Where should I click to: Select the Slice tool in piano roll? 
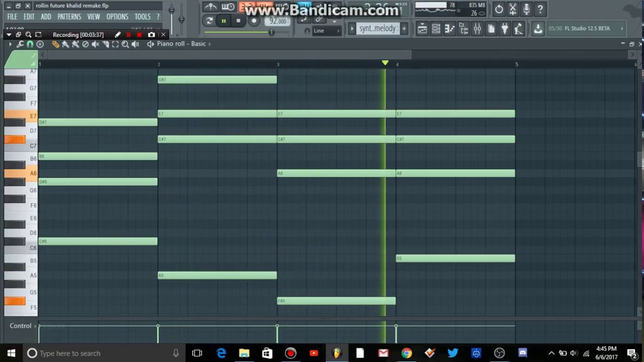coord(106,44)
